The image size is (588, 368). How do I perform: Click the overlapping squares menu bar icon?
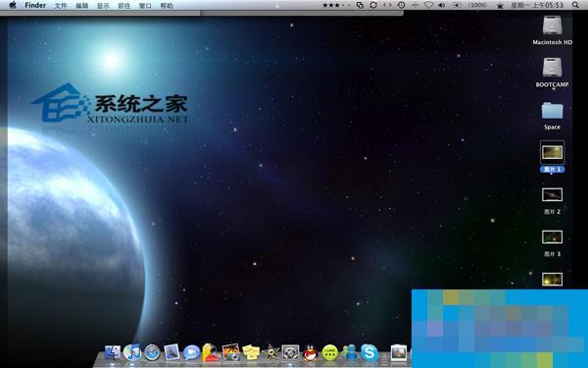click(360, 5)
